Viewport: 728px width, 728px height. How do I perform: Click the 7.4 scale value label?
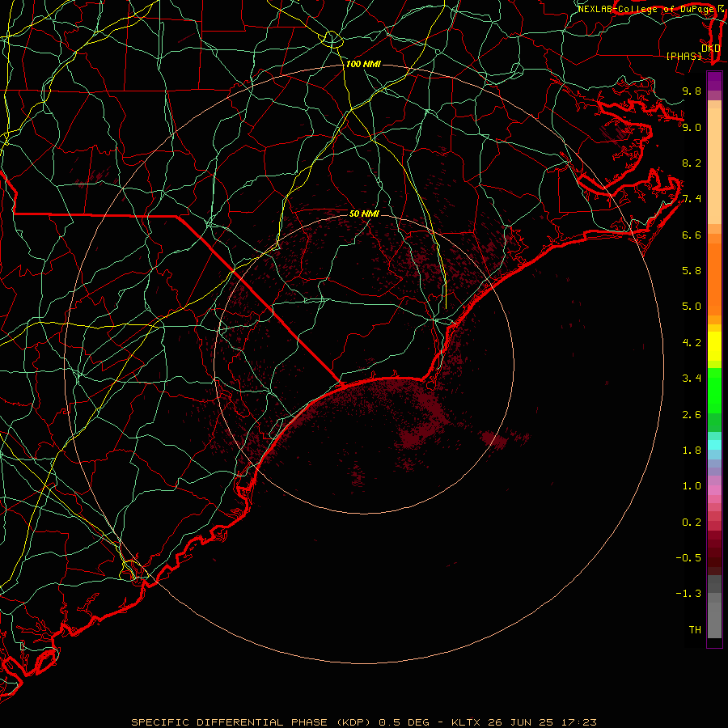[692, 199]
